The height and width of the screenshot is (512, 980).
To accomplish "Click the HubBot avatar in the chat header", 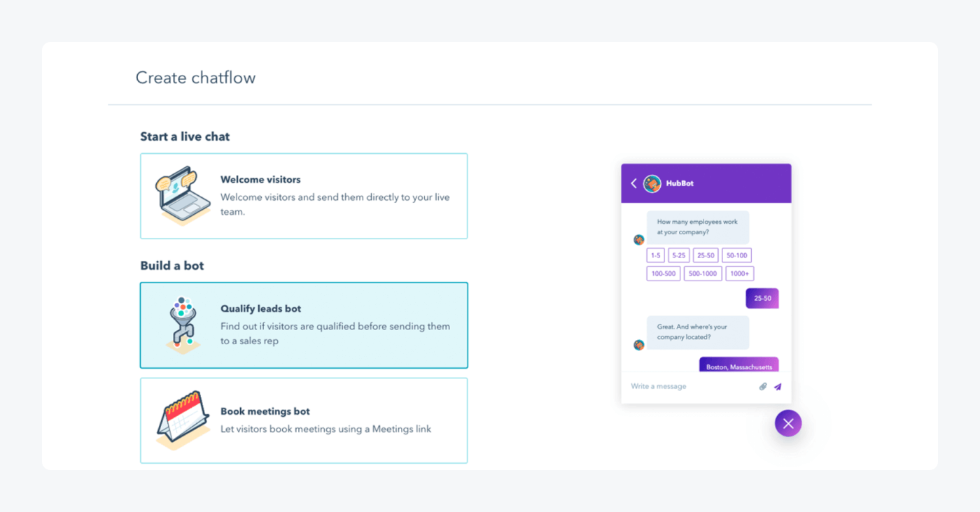I will [x=652, y=183].
